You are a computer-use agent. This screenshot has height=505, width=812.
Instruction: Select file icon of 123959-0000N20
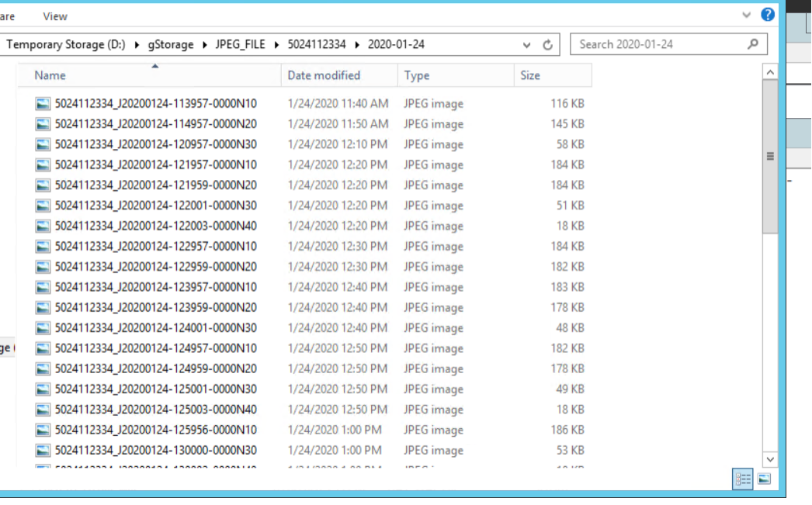click(43, 308)
